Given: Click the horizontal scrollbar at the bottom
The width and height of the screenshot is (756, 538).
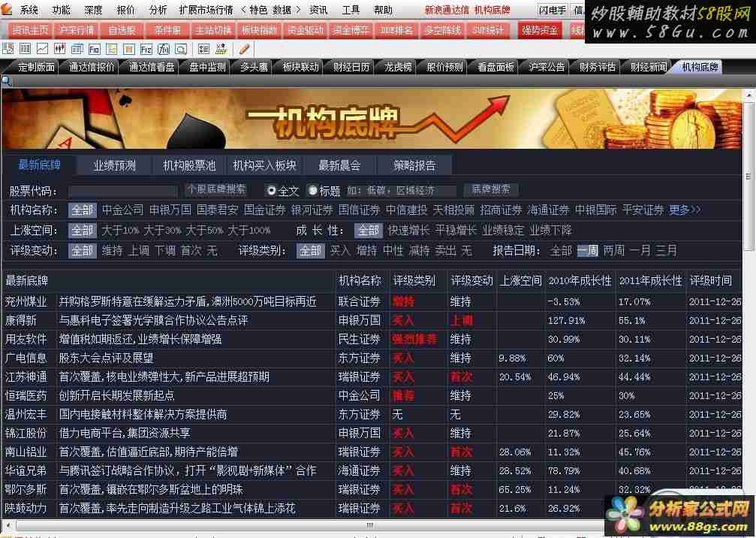Looking at the screenshot, I should (x=369, y=525).
